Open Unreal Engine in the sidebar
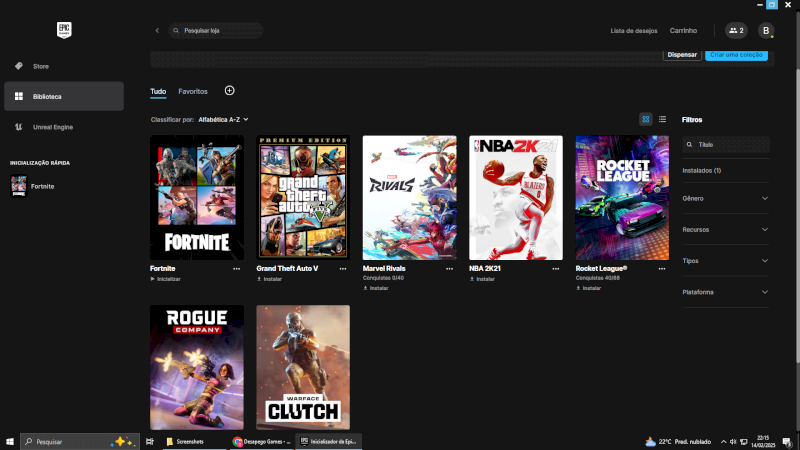 click(x=52, y=127)
